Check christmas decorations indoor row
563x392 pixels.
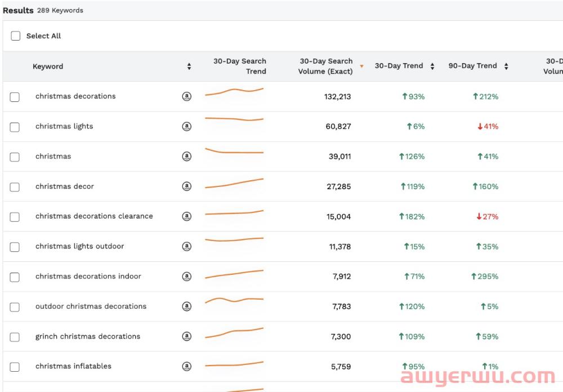click(15, 277)
